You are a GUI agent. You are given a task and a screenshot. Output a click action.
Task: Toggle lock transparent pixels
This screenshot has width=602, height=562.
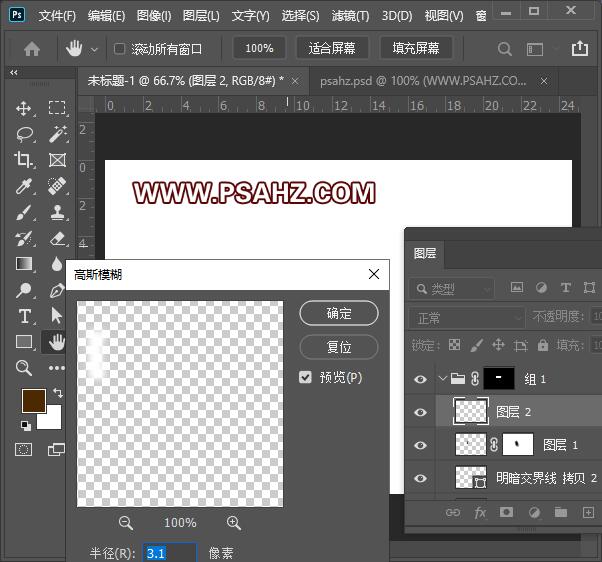point(455,345)
